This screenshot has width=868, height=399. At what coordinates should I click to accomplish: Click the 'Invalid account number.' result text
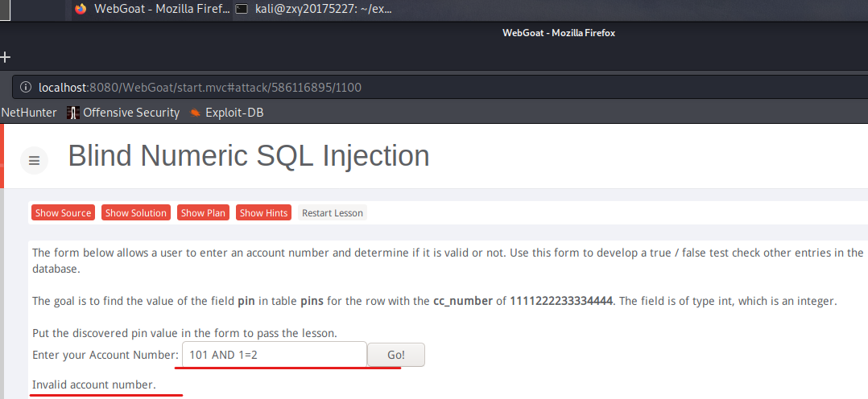94,385
